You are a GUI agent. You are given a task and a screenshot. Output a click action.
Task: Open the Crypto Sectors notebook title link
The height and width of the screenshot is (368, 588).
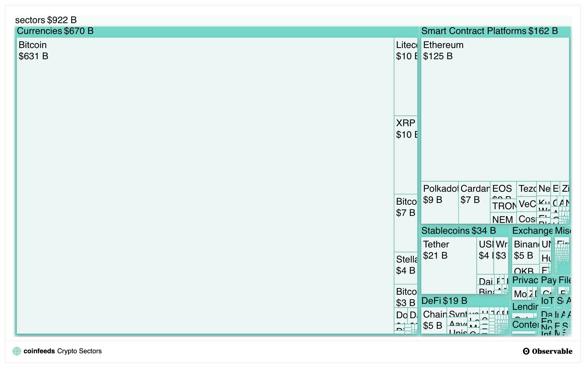click(x=80, y=351)
